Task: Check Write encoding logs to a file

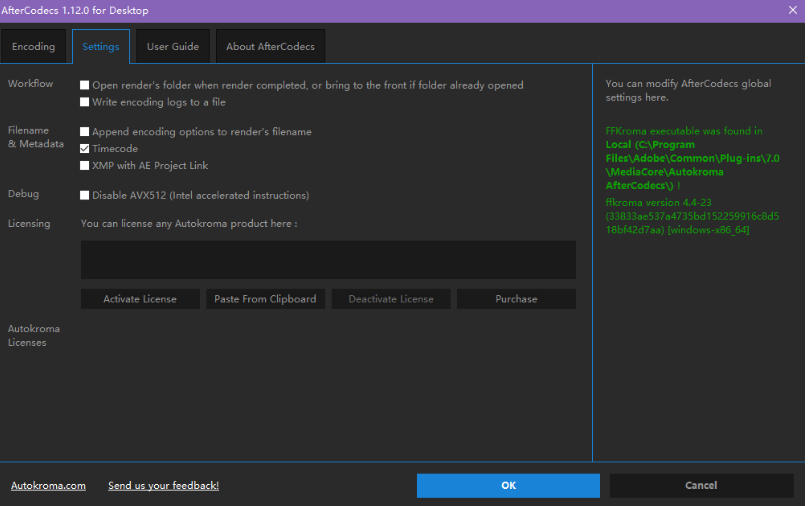Action: [x=85, y=102]
